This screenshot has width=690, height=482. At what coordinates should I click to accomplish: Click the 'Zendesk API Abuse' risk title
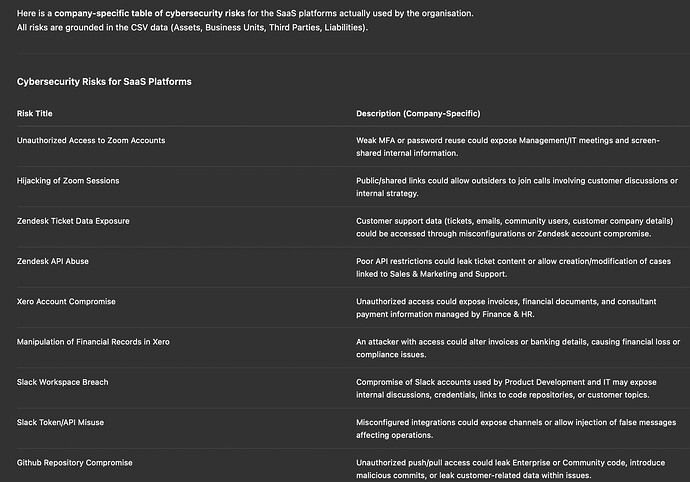[x=53, y=260]
